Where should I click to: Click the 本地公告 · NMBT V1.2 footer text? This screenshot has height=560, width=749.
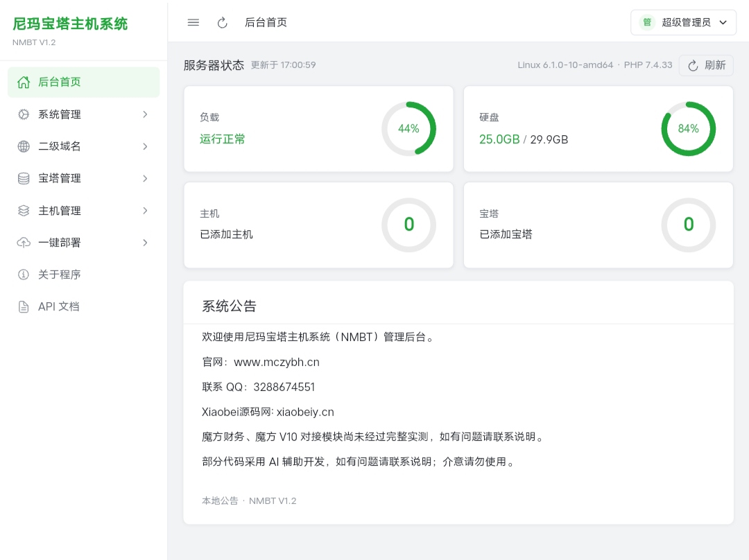click(x=249, y=501)
